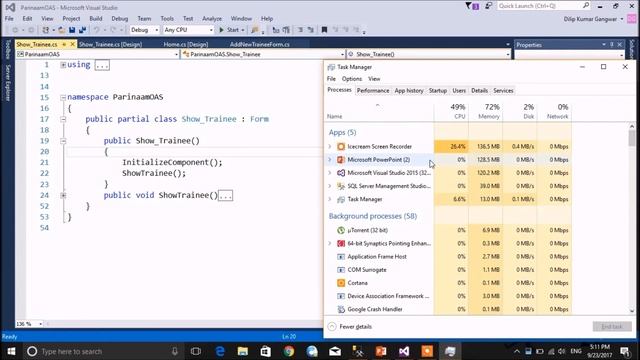Collapse the namespace ParinaamOAS block
This screenshot has height=360, width=640.
coord(63,98)
